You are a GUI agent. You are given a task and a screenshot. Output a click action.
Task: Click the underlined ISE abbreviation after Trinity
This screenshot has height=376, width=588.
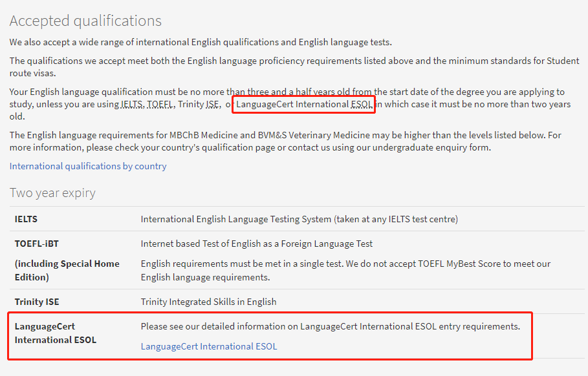tap(212, 104)
